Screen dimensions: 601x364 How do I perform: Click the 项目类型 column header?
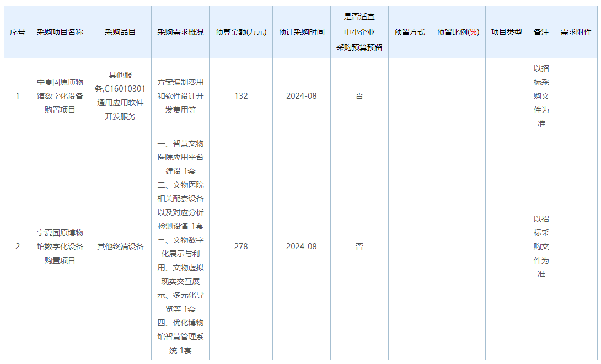coord(507,32)
